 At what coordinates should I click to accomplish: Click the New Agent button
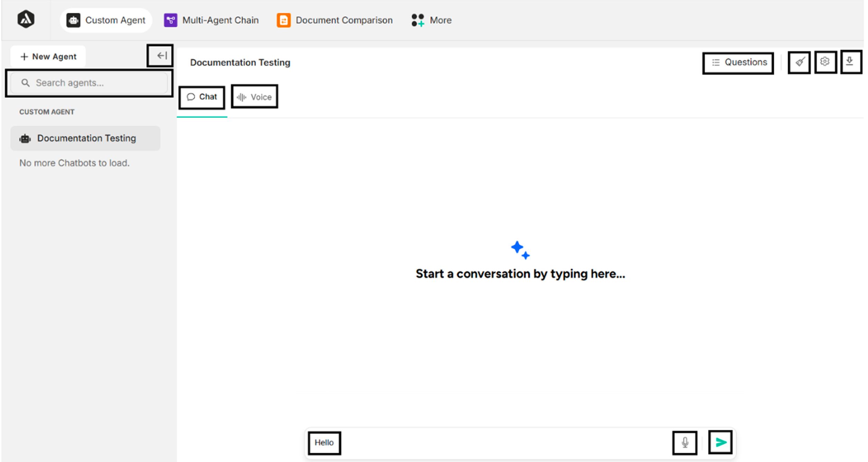48,56
